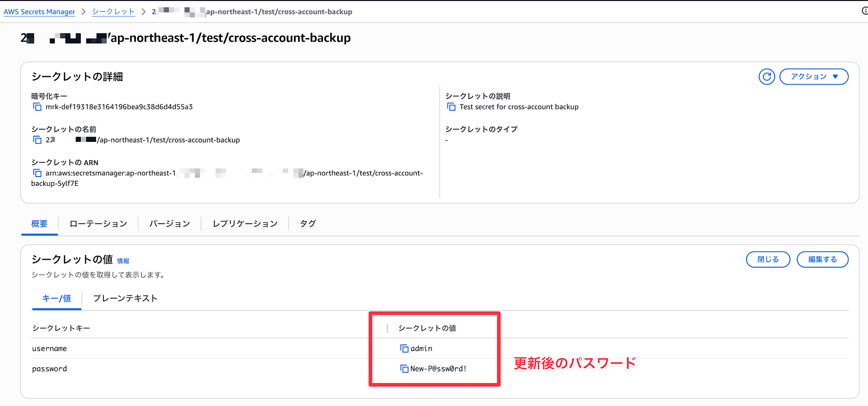Click the 編集する button
Screen dimensions: 868x406
[822, 259]
